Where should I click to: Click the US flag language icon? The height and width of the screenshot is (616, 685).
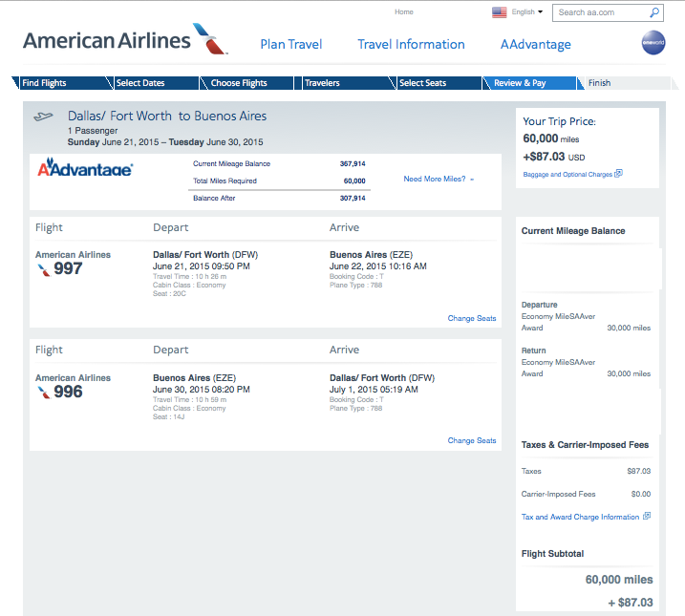point(499,12)
